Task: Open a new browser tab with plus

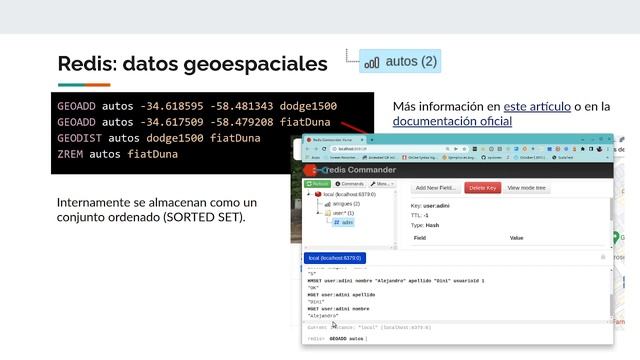Action: tap(372, 140)
